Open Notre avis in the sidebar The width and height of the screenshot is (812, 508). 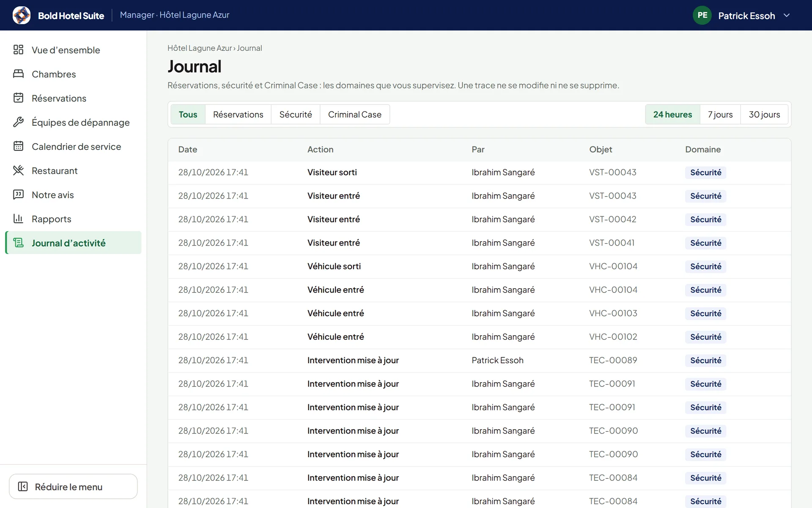(73, 195)
